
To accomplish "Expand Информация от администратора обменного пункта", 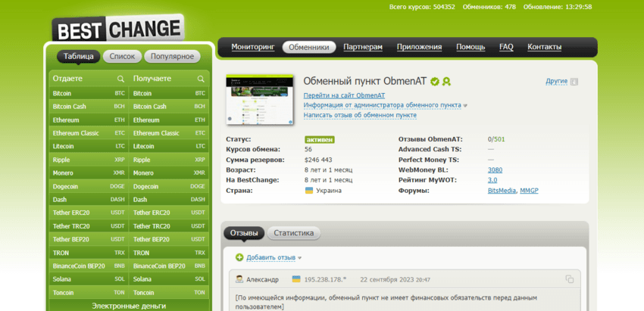I will (385, 105).
